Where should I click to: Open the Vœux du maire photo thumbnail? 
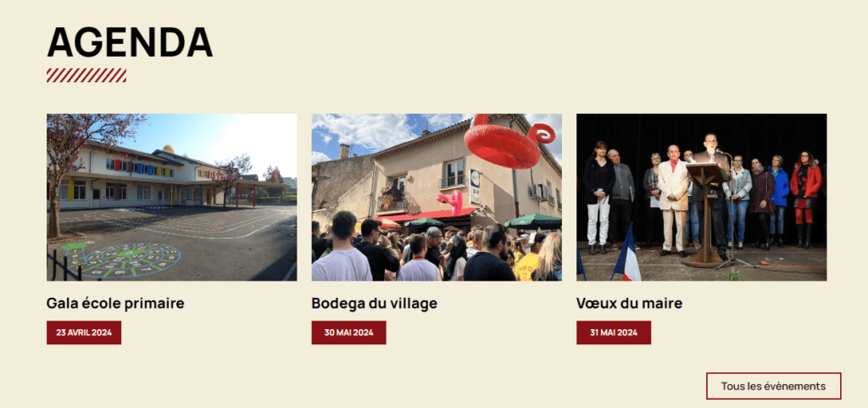click(x=701, y=197)
